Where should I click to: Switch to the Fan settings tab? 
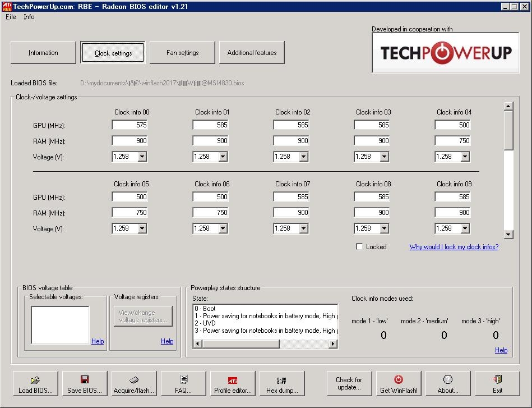[x=183, y=53]
